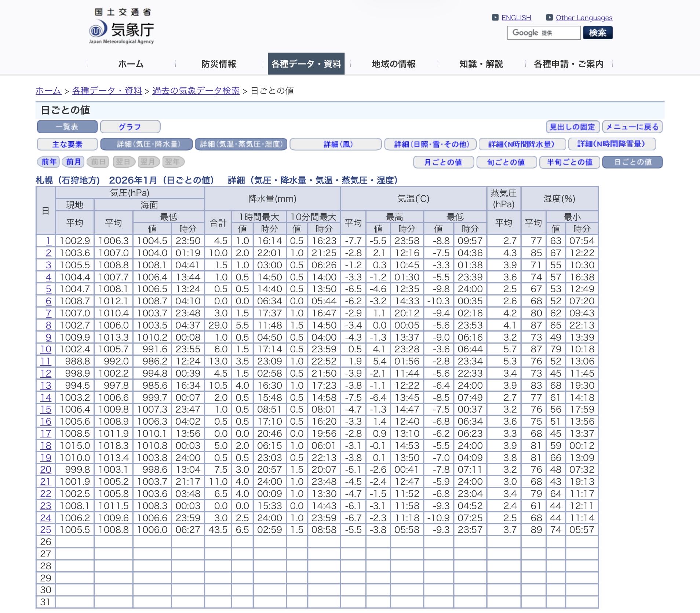Switch to 月ごとの値 monthly values

click(443, 162)
